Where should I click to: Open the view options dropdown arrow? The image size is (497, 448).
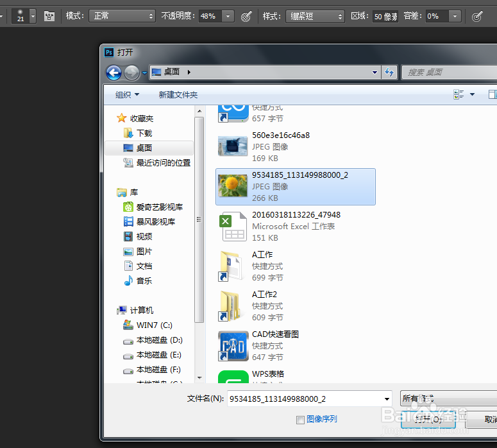click(x=472, y=94)
